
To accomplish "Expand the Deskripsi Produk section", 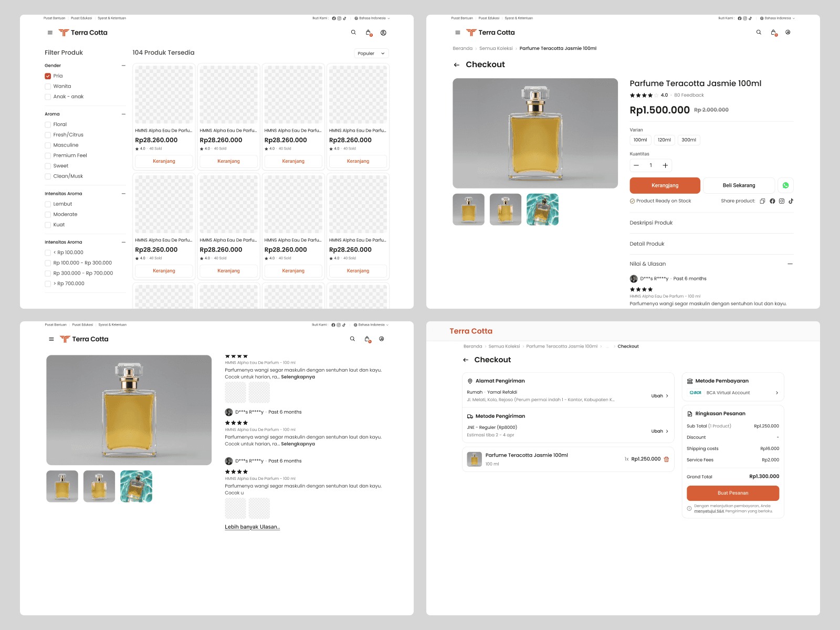I will 711,223.
